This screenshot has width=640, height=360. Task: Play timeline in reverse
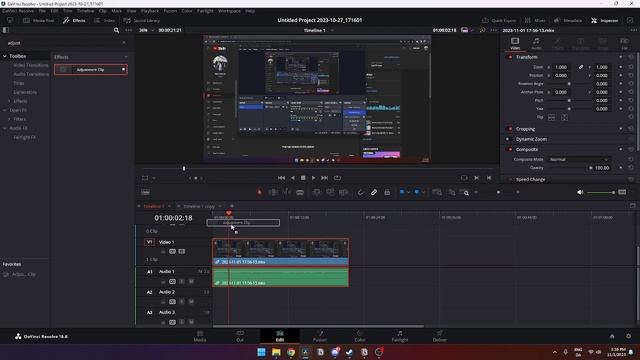point(292,178)
